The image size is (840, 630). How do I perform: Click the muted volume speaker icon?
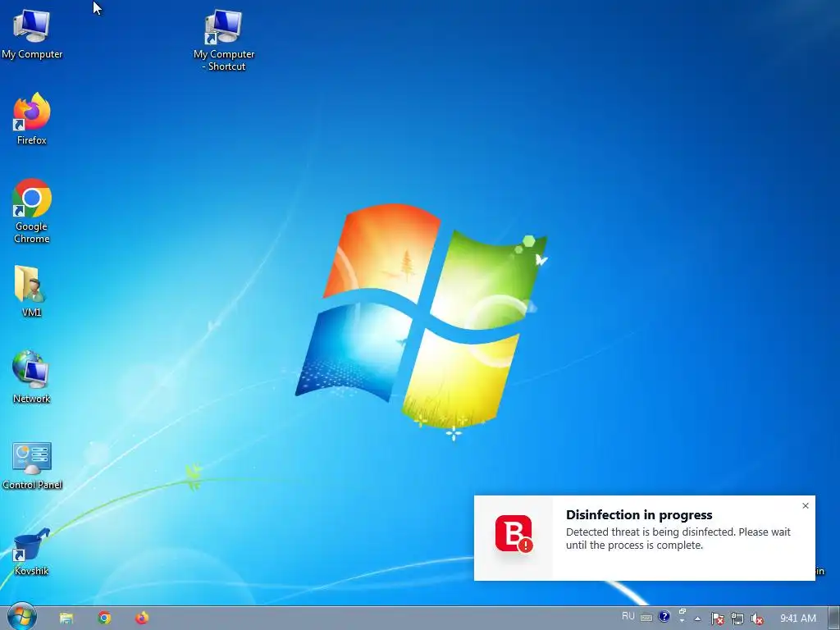pos(757,619)
